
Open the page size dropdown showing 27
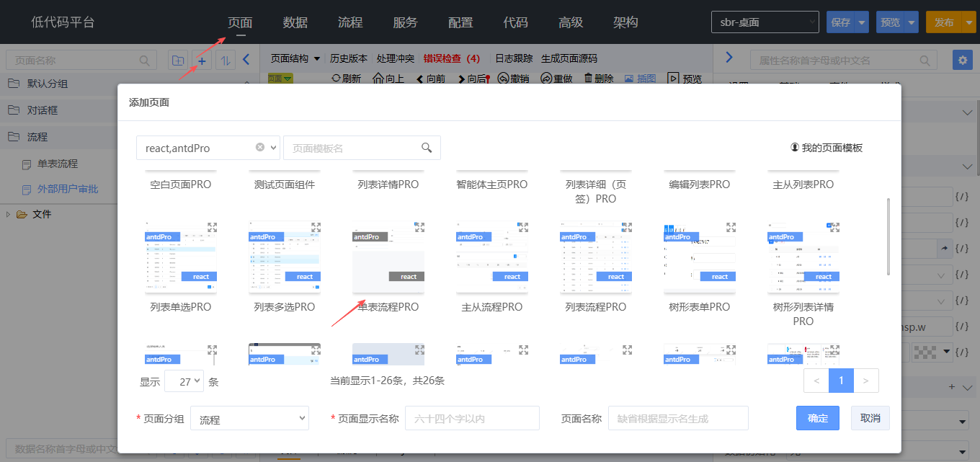click(184, 382)
